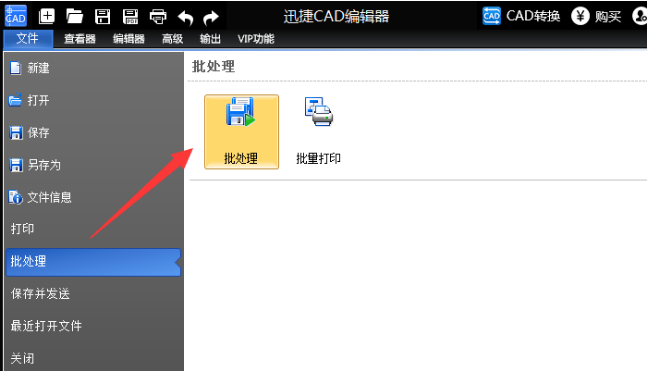
Task: Click the CAD application logo icon
Action: tap(16, 16)
